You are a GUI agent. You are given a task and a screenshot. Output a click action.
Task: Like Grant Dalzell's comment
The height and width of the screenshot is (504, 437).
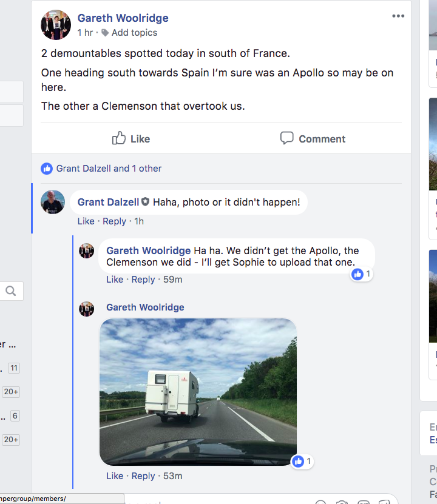[86, 221]
